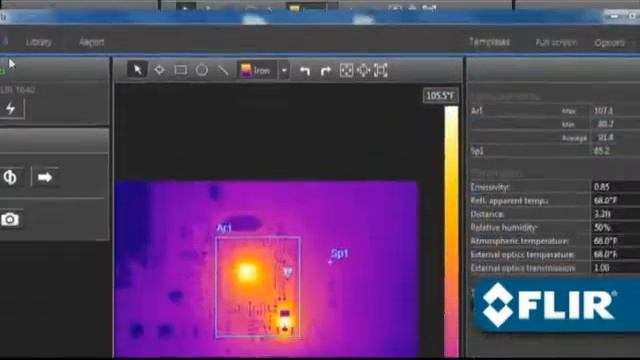Click the Ar1 label on thermal image
The height and width of the screenshot is (360, 640).
coord(224,229)
